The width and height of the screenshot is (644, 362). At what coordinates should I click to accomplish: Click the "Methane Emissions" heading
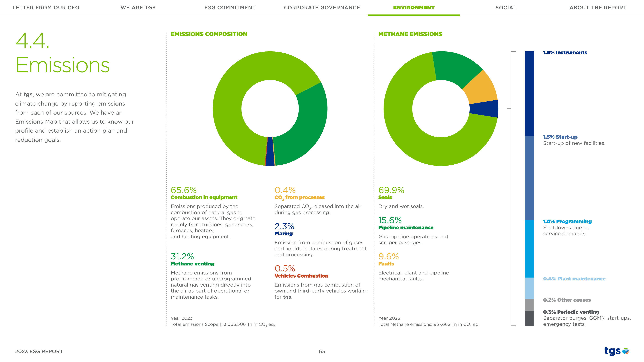coord(410,34)
